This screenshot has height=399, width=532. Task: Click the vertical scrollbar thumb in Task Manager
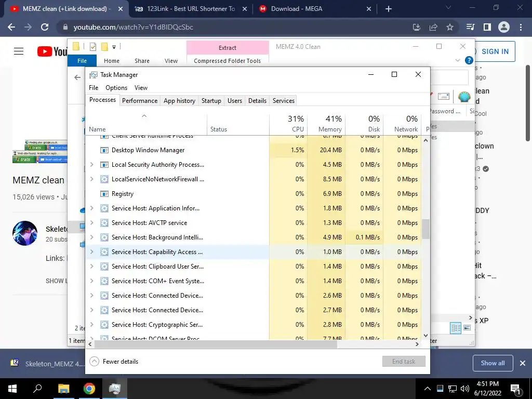click(425, 229)
